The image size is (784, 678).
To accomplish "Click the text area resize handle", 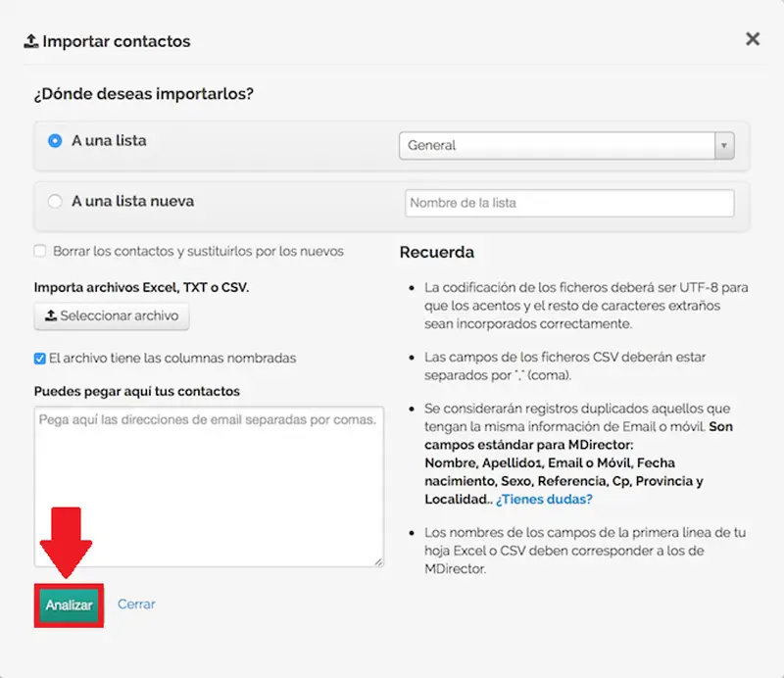I will (x=378, y=560).
